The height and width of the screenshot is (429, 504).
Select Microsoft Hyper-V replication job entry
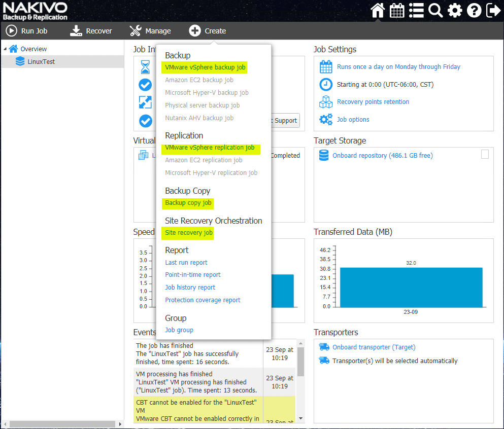(211, 173)
